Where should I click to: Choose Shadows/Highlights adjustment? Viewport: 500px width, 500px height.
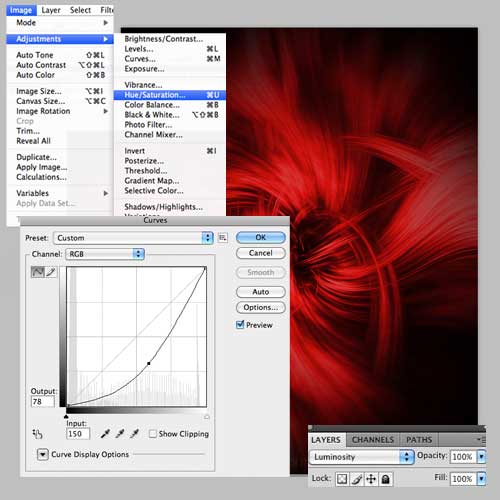(x=170, y=207)
